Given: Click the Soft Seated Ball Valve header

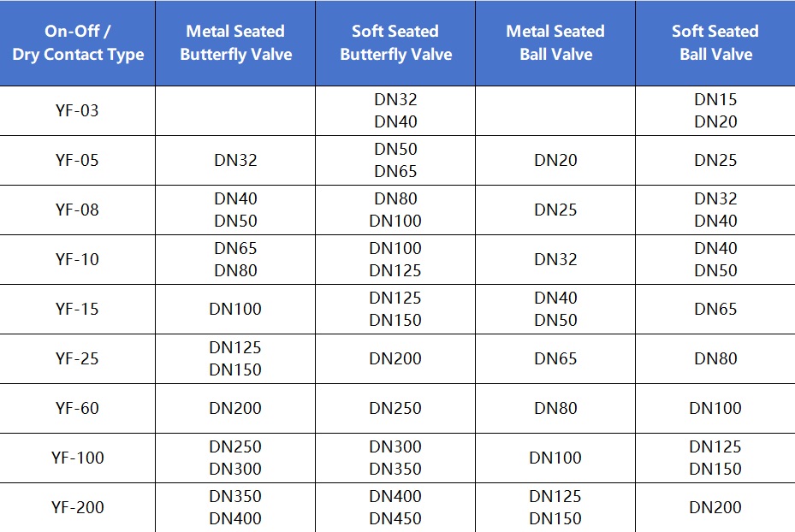Looking at the screenshot, I should 715,43.
